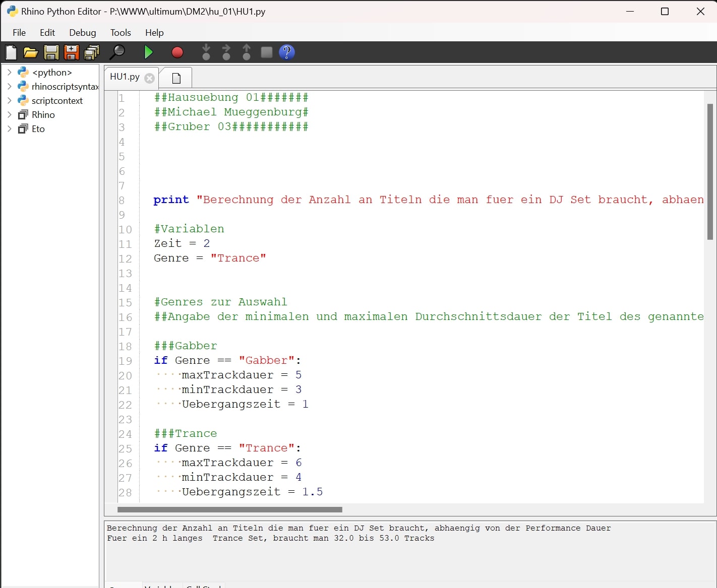Open the Help documentation
Viewport: 717px width, 588px height.
coord(287,52)
